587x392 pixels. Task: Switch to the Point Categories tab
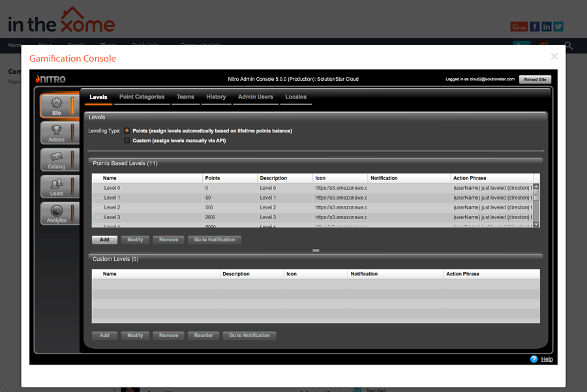point(142,97)
